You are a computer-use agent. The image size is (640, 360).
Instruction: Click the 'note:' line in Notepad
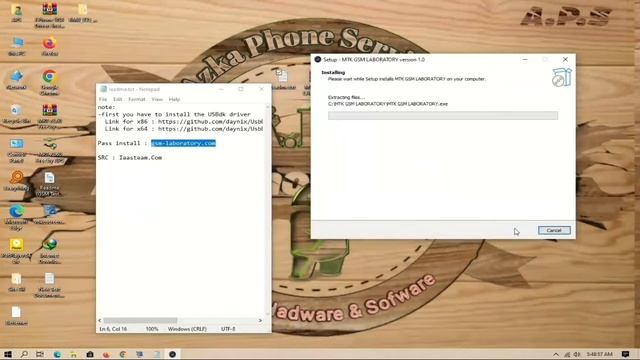(x=107, y=107)
